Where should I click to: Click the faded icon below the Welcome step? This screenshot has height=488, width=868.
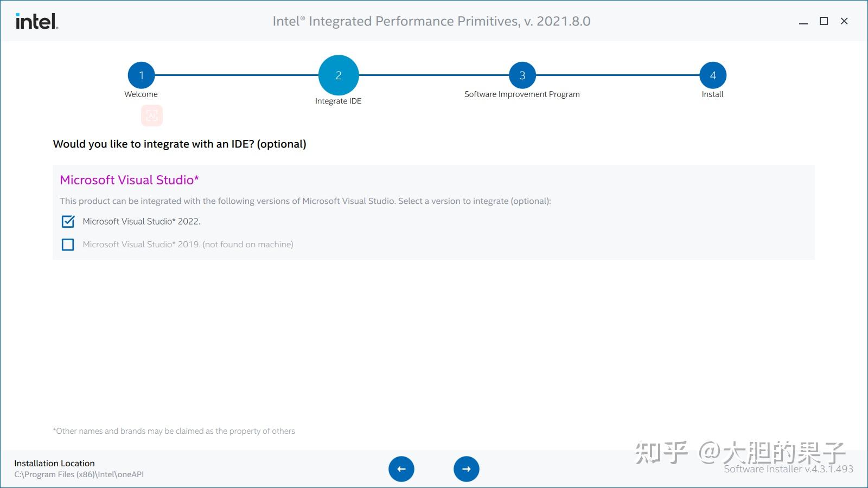click(x=152, y=115)
